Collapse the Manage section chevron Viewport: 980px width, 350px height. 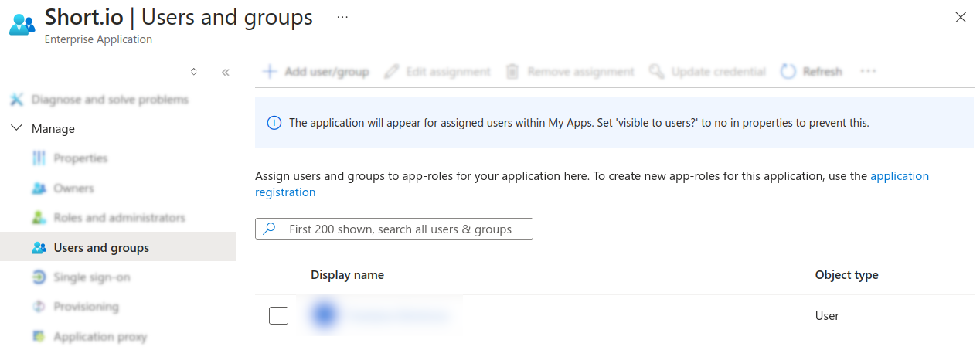point(16,129)
